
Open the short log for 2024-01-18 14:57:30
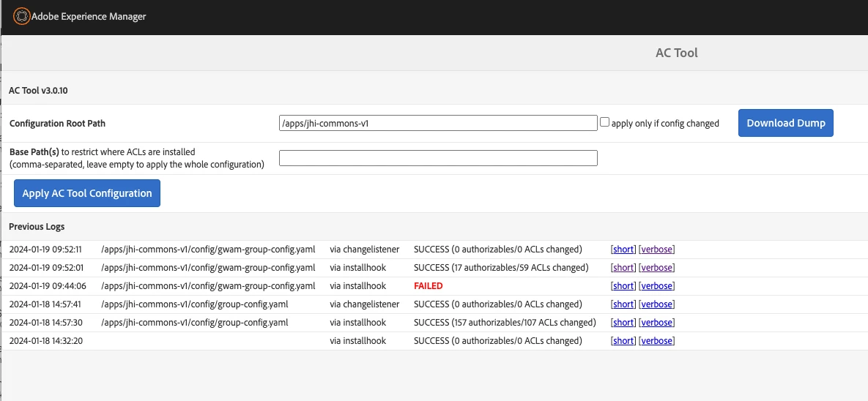pos(623,323)
